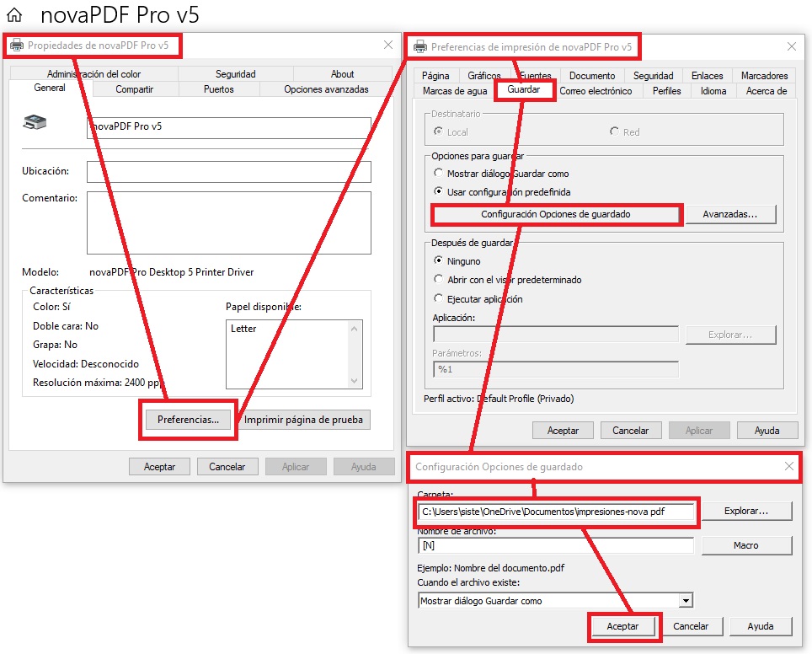Click Aceptar in the Propiedades window
The width and height of the screenshot is (812, 654).
[x=159, y=466]
